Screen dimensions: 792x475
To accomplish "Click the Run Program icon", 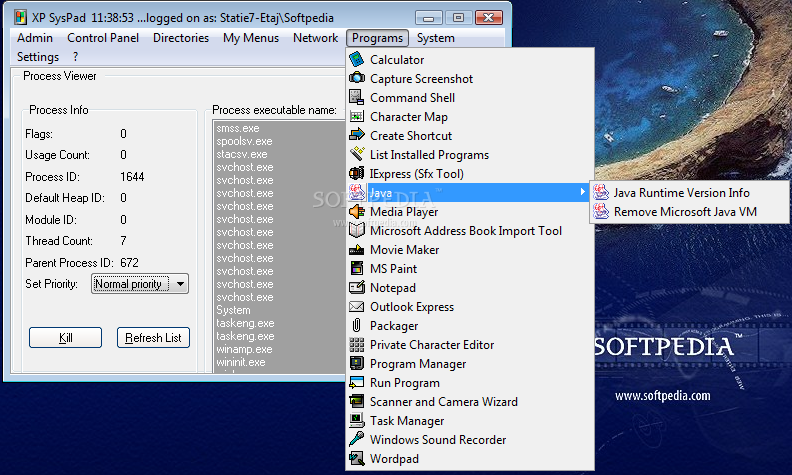I will (357, 383).
